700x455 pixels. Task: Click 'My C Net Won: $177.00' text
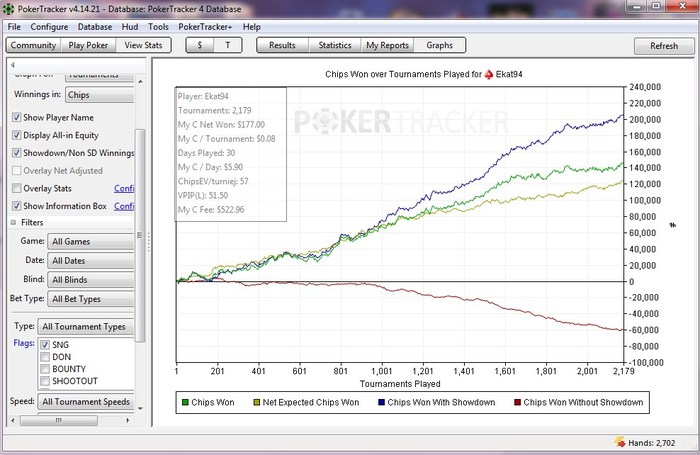(x=221, y=125)
